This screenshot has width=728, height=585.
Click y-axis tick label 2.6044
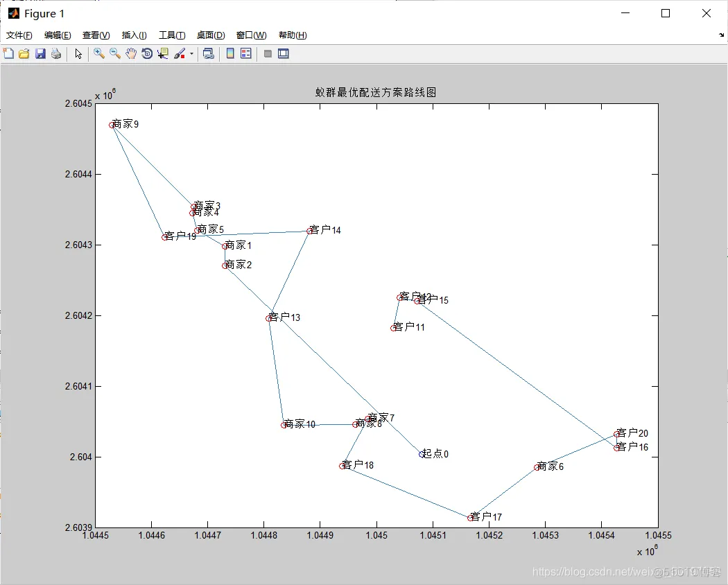[78, 174]
